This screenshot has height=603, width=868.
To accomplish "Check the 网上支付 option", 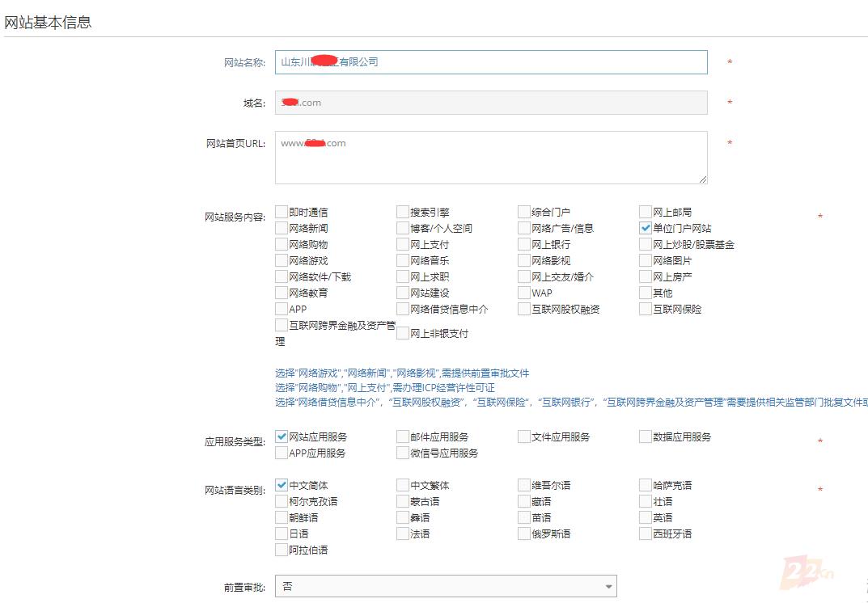I will 402,243.
